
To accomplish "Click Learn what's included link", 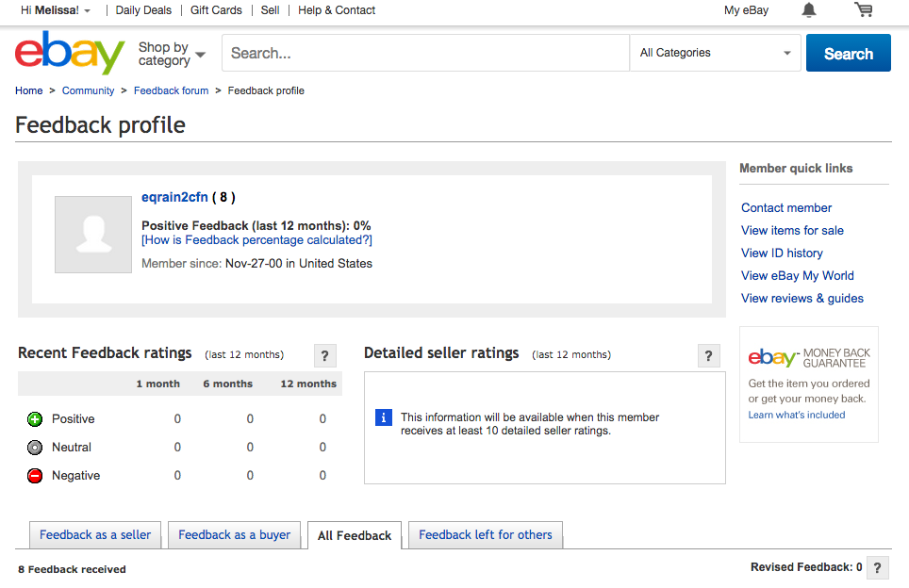I will coord(797,415).
